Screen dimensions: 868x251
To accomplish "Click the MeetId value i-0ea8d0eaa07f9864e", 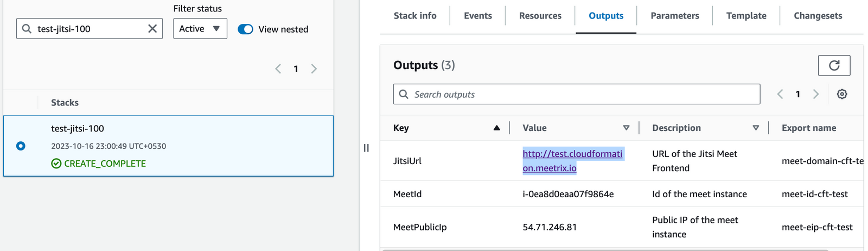I will click(568, 194).
